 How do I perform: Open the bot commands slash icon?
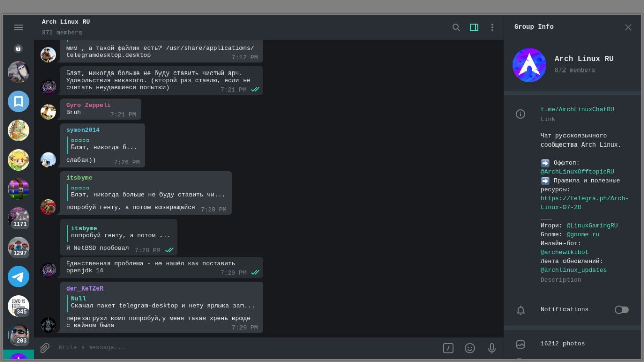[448, 348]
